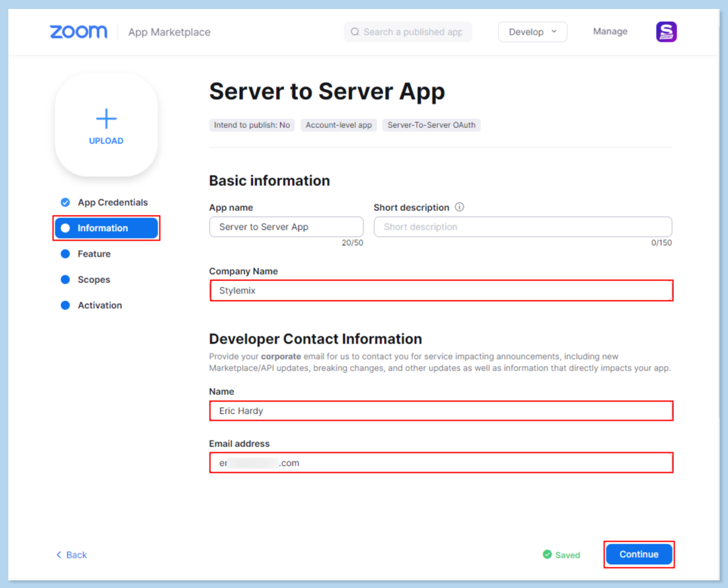Click the Zoom logo in header
The height and width of the screenshot is (588, 728).
coord(78,32)
